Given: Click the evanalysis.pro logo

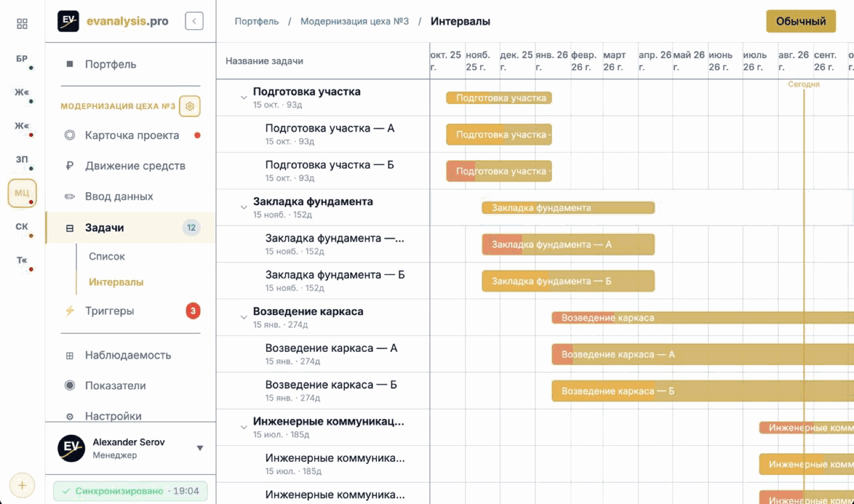Looking at the screenshot, I should pyautogui.click(x=113, y=21).
